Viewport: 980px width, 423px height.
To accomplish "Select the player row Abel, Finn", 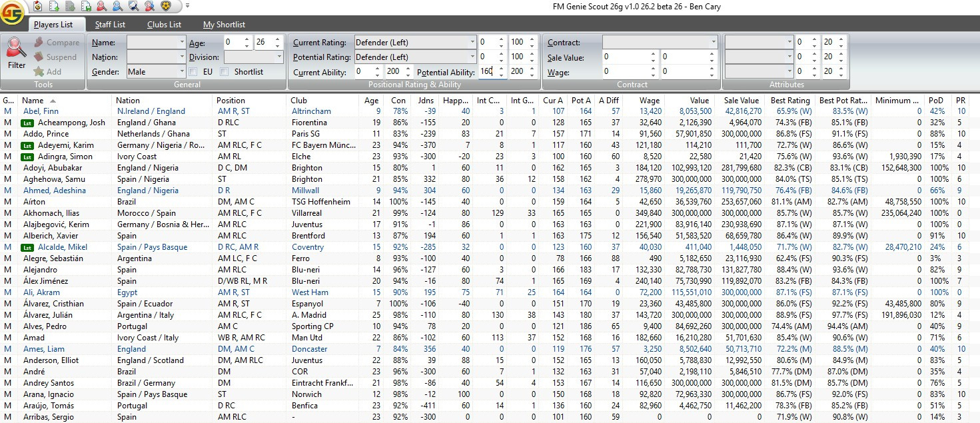I will point(490,111).
